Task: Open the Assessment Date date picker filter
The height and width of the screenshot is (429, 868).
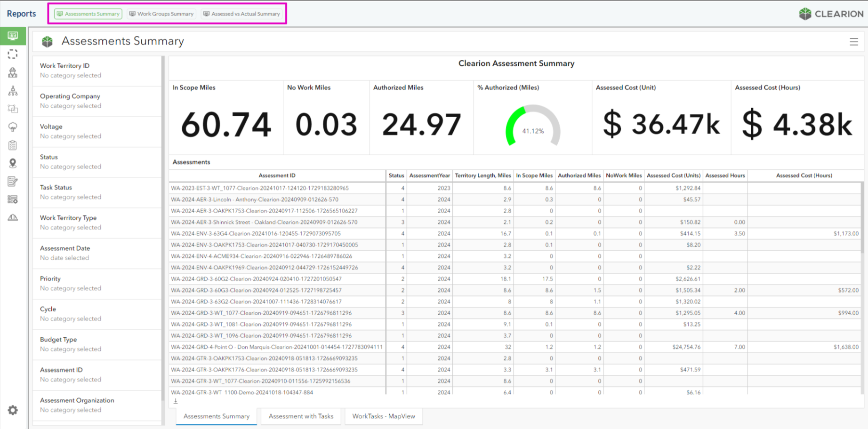Action: coord(96,253)
